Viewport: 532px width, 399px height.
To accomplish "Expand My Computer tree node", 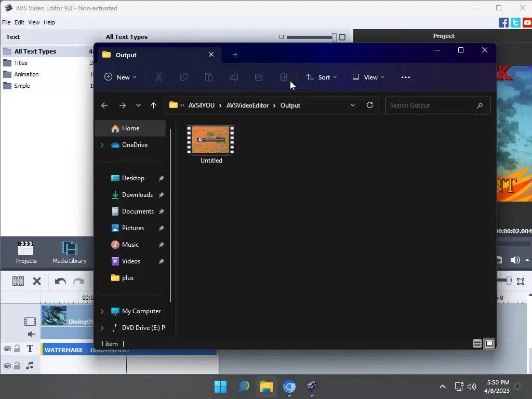I will [102, 311].
